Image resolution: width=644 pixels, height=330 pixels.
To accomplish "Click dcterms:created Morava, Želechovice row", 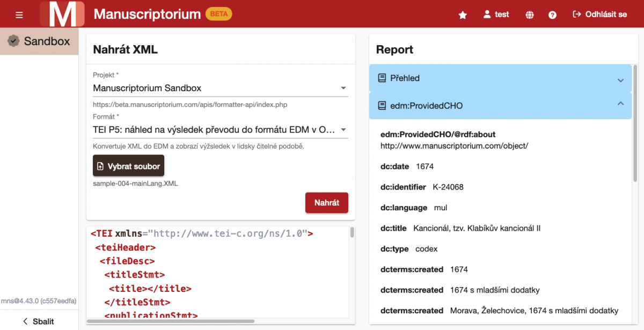I will 499,311.
